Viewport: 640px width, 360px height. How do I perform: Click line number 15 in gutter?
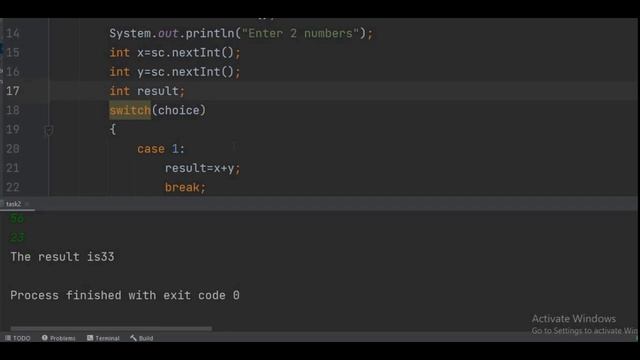(x=13, y=52)
